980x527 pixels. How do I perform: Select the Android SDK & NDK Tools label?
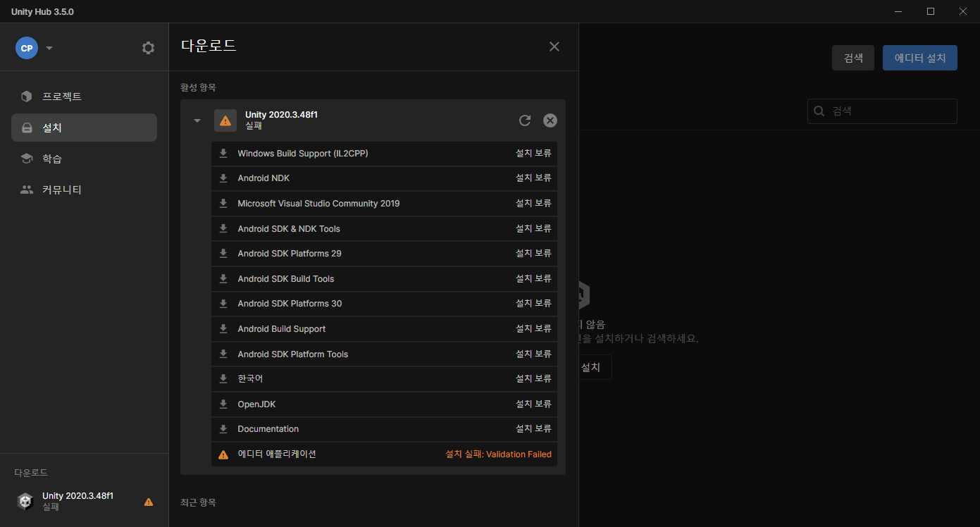289,229
